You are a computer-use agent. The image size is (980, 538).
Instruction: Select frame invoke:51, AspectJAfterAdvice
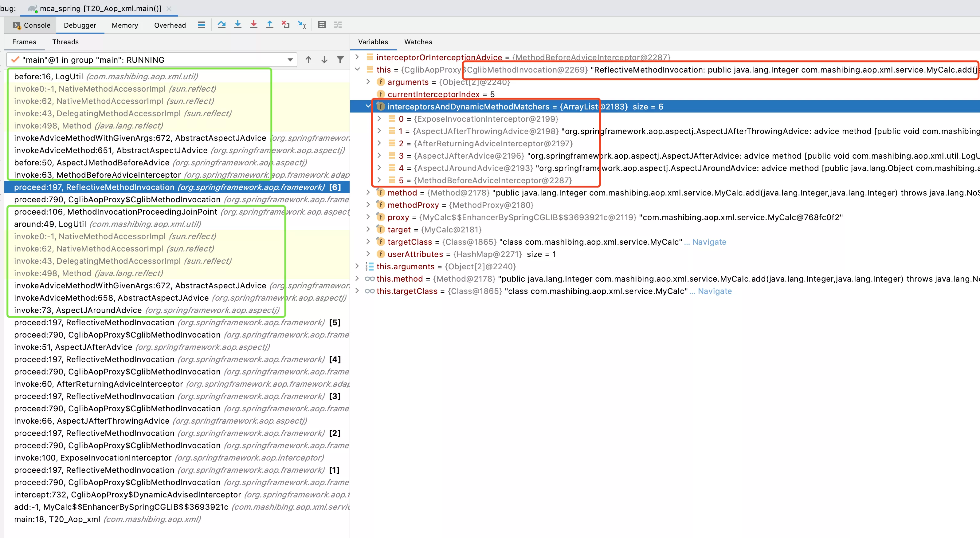click(177, 347)
